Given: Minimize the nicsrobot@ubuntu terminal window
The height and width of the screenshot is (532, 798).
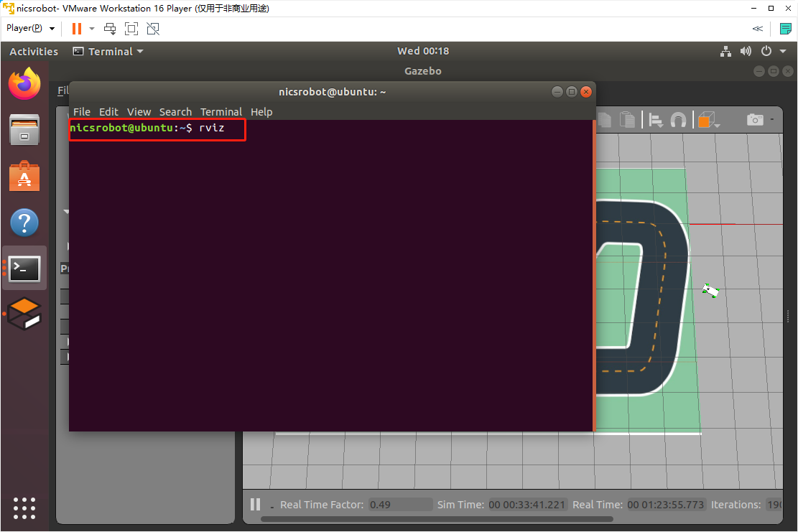Looking at the screenshot, I should point(557,92).
